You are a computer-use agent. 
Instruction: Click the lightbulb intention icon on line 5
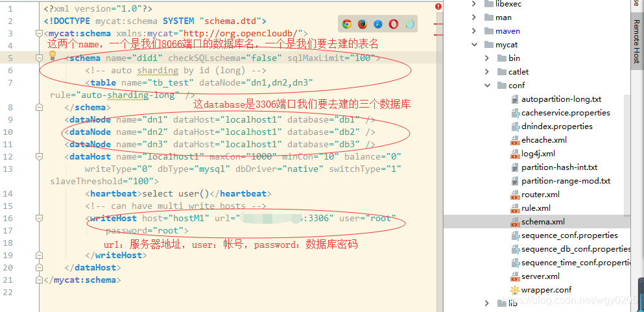coord(53,55)
